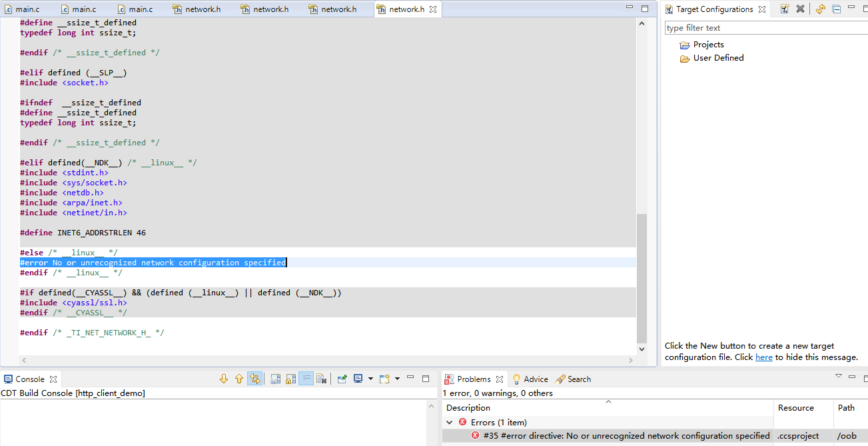Go to next error in Console toolbar
The image size is (868, 446).
224,379
